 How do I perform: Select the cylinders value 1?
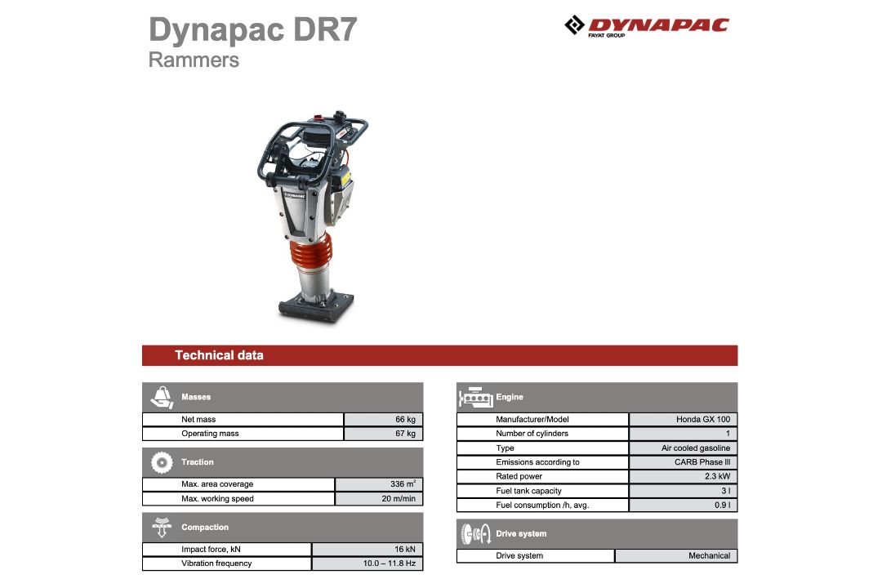(728, 434)
